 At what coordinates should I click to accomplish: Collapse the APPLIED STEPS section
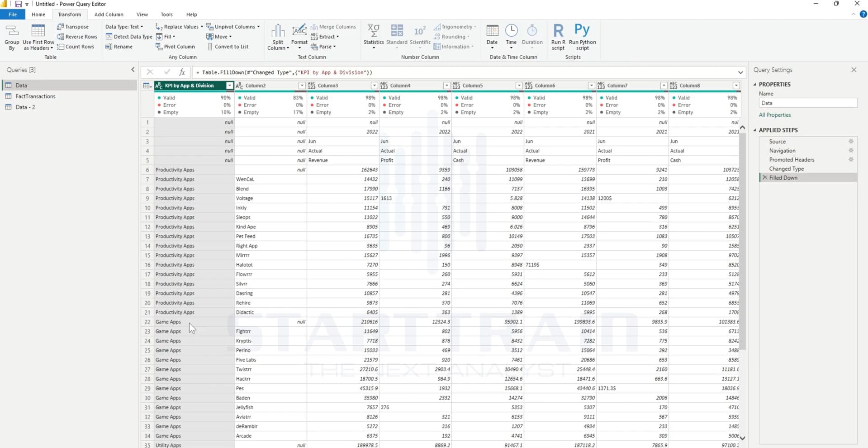click(x=754, y=130)
